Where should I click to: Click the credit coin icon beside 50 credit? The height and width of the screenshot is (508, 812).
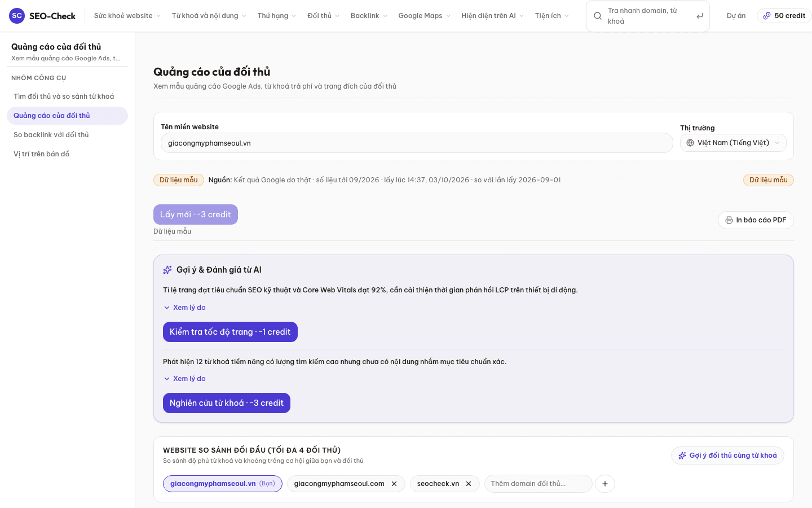tap(767, 16)
